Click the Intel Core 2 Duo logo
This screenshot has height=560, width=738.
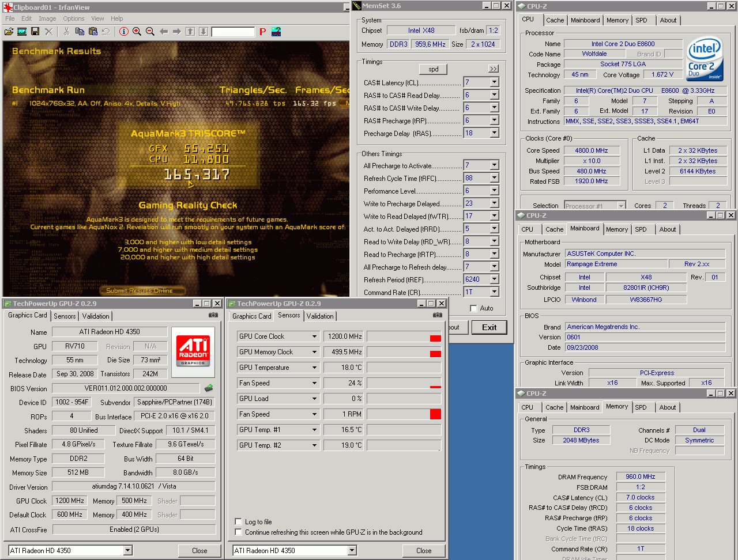click(x=705, y=60)
